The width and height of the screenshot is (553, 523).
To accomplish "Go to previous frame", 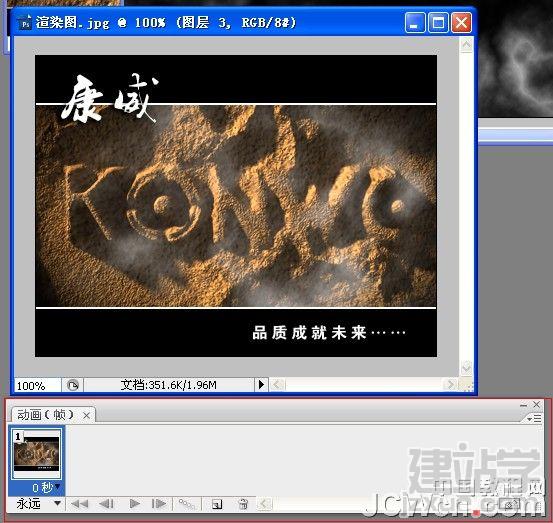I will pos(107,503).
